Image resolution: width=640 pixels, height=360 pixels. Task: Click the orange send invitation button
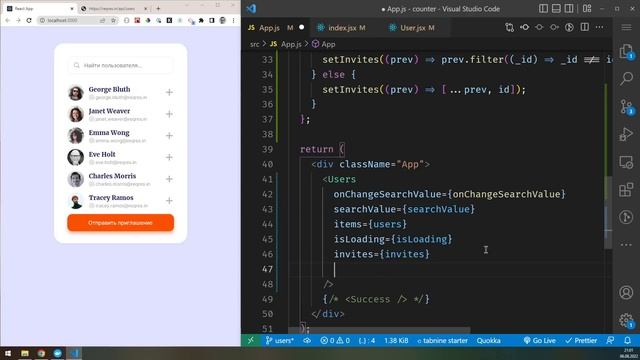tap(120, 223)
